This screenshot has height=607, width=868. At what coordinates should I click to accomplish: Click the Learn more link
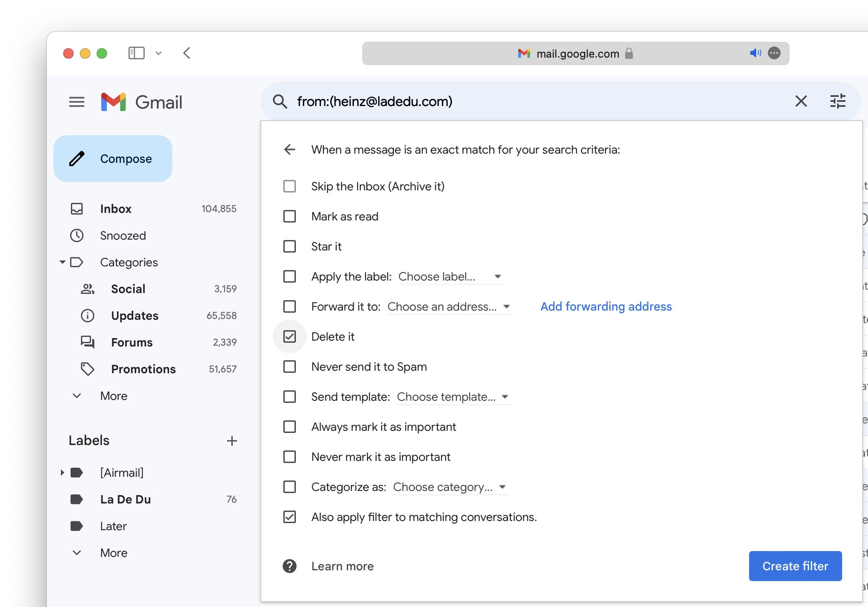(x=343, y=566)
